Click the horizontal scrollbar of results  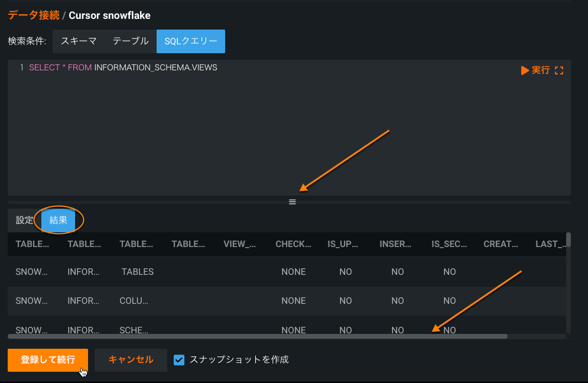tap(258, 336)
